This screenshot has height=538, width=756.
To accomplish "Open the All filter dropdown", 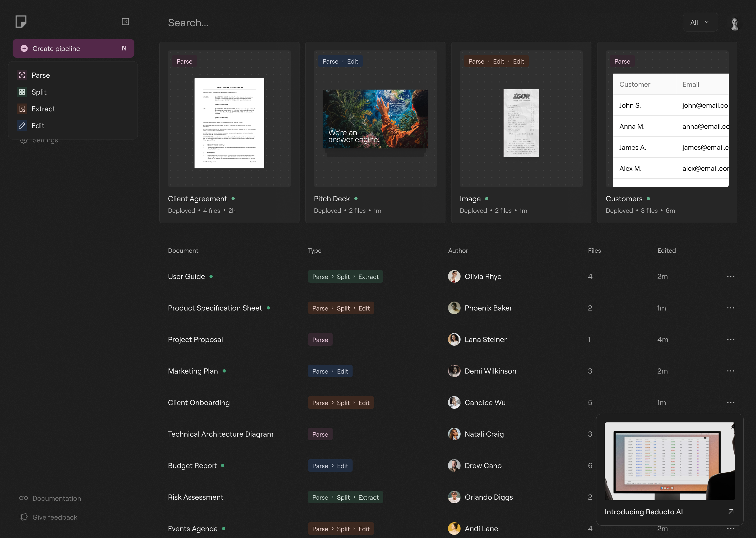I will 700,22.
